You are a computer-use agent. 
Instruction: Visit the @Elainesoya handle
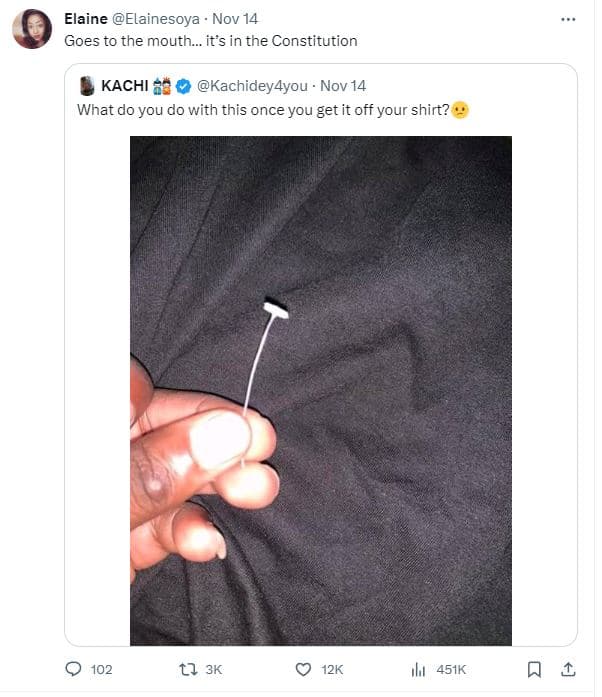(x=155, y=19)
